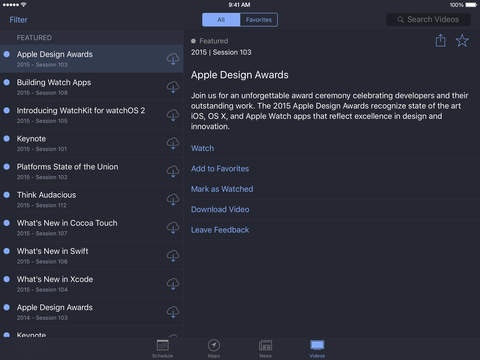
Task: Tap the cloud download icon for Building Watch Apps
Action: tap(173, 87)
